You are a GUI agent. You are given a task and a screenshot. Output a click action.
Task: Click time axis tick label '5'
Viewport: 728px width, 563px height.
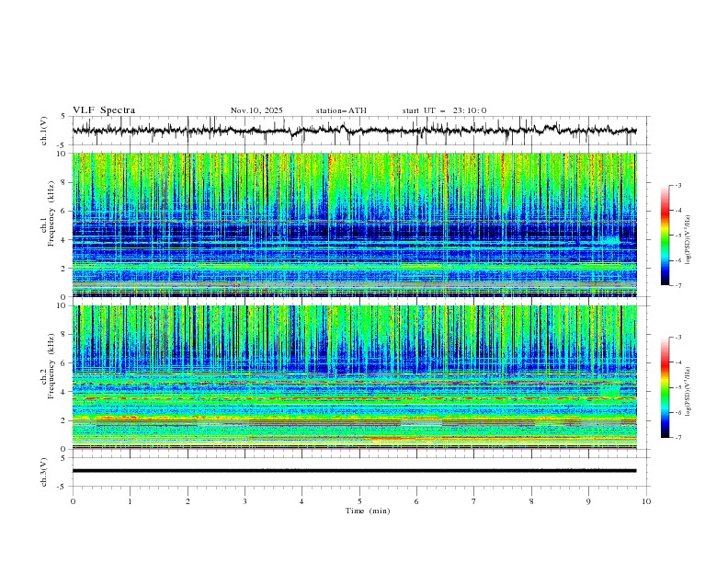(359, 501)
